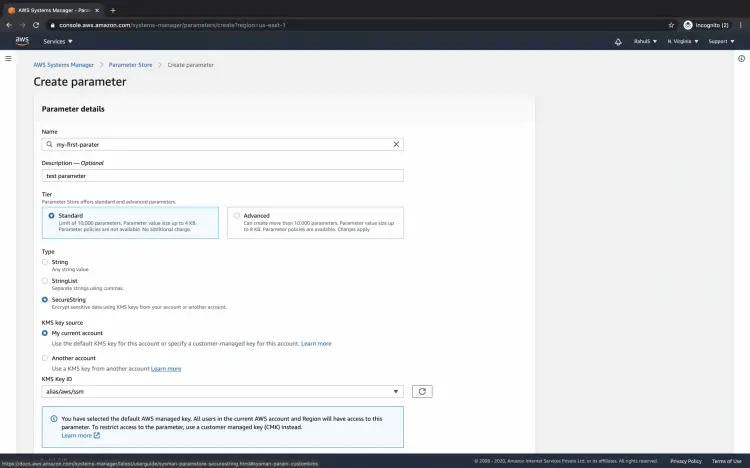This screenshot has height=468, width=750.
Task: Go to AWS Systems Manager breadcrumb
Action: (64, 65)
